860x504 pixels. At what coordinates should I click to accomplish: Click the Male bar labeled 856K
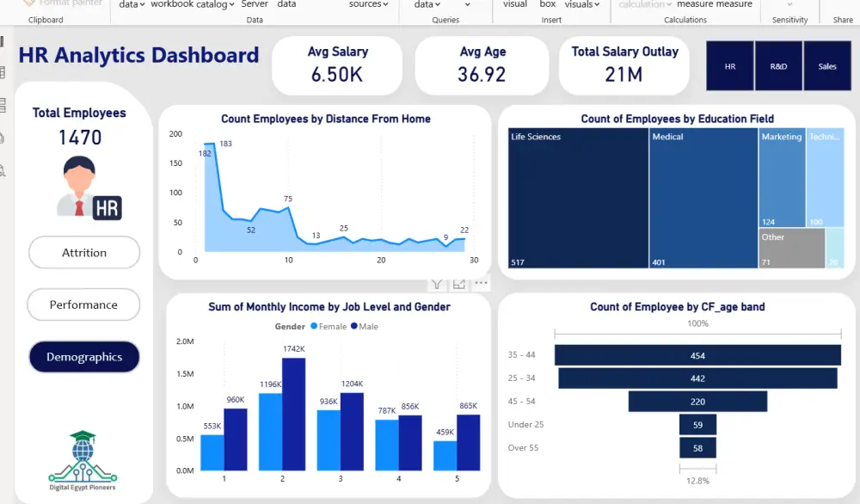click(410, 443)
